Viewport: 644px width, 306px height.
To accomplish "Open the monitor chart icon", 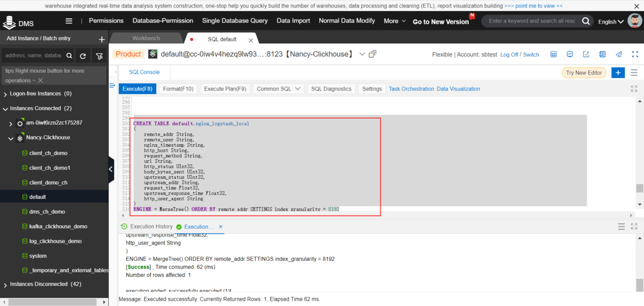I will coord(570,55).
